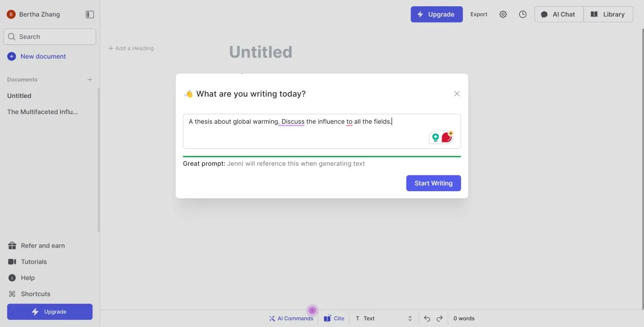Click the green lightbulb icon in prompt box

(x=435, y=137)
